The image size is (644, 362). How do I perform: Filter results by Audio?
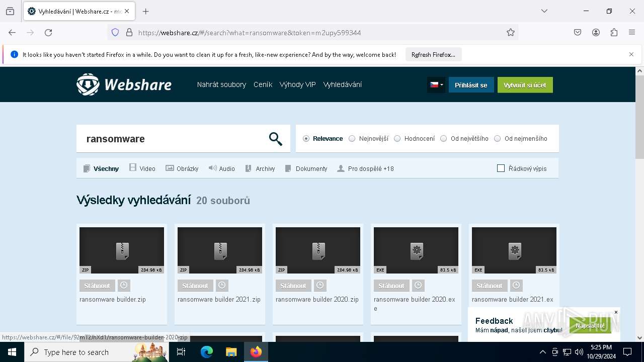(x=222, y=168)
